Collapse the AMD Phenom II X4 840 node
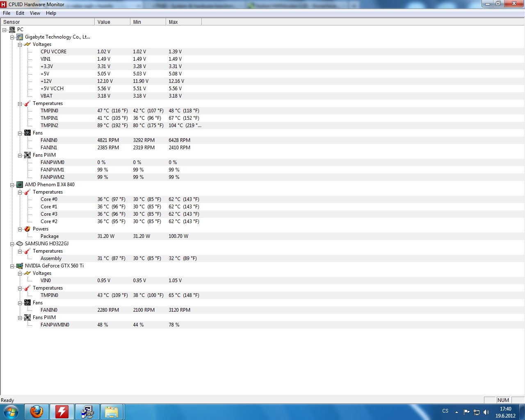Screen dimensions: 525x420 coord(12,185)
